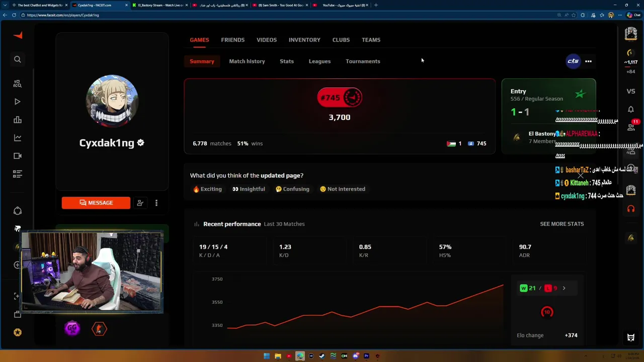Click the verified badge beside Cyxdak1ng
Viewport: 644px width, 362px height.
tap(140, 143)
